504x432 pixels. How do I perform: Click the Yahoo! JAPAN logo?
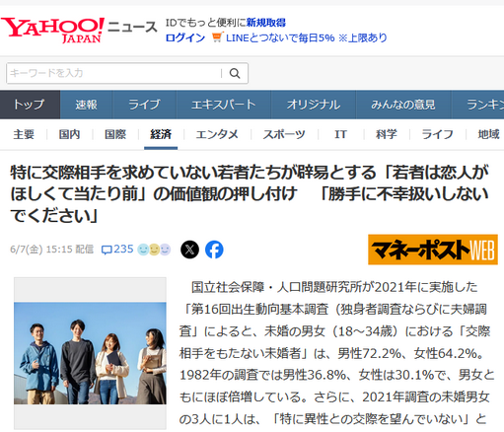click(x=52, y=31)
